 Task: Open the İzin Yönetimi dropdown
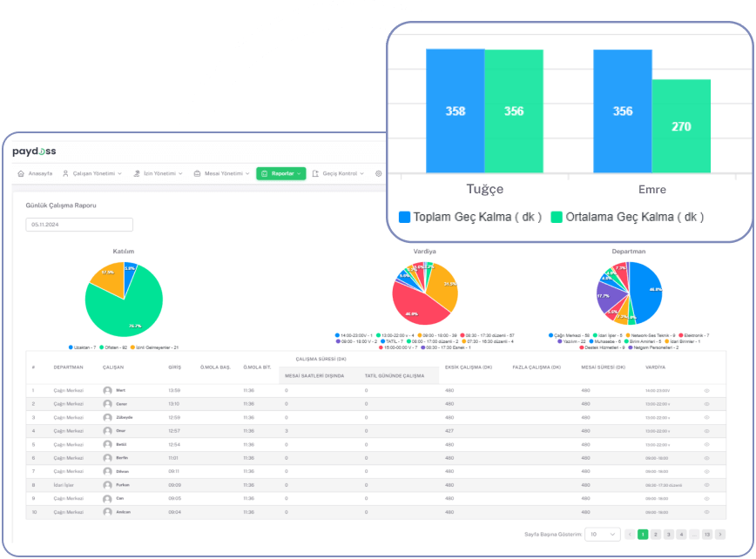pos(158,173)
